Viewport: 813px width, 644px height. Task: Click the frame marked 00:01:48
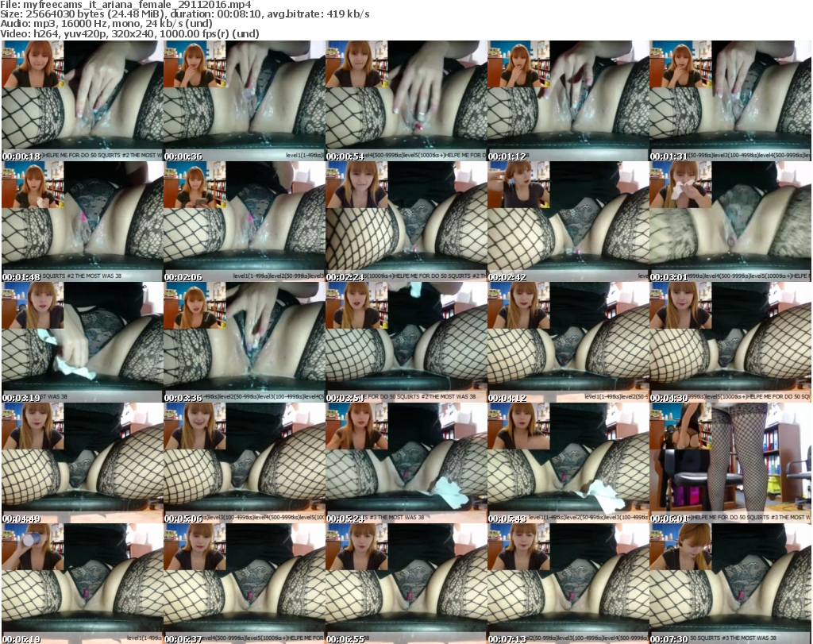point(82,222)
